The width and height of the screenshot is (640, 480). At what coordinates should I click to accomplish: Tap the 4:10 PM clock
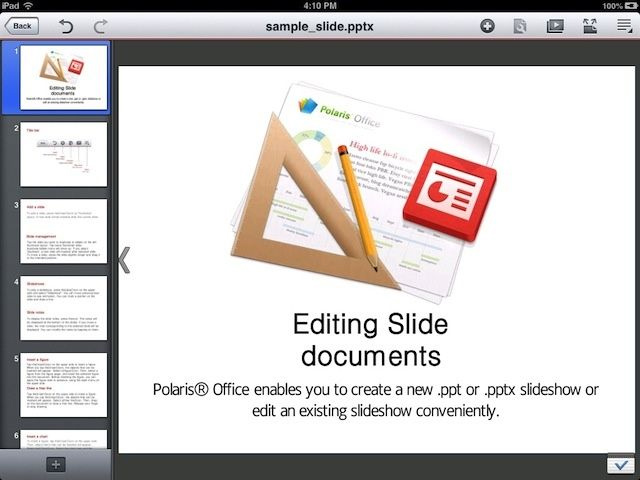[320, 6]
